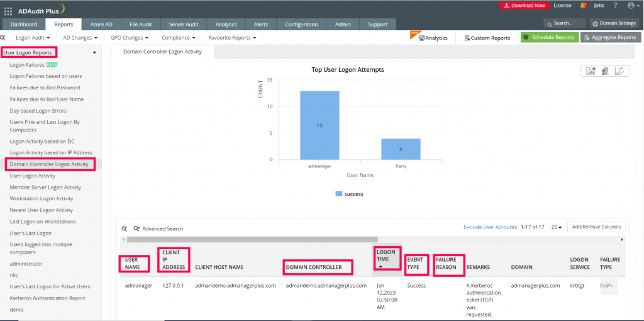
Task: Open AD Changes dropdown menu
Action: (80, 37)
